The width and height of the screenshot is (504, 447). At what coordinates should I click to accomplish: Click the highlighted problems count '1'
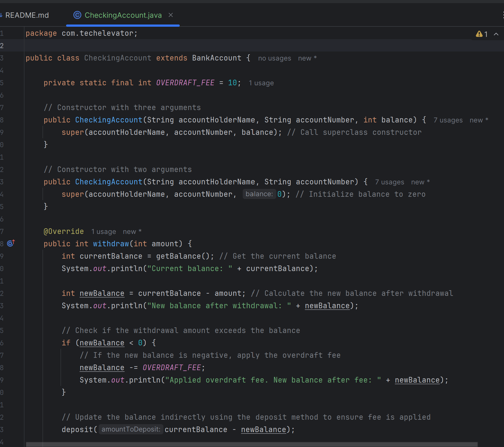tap(486, 34)
